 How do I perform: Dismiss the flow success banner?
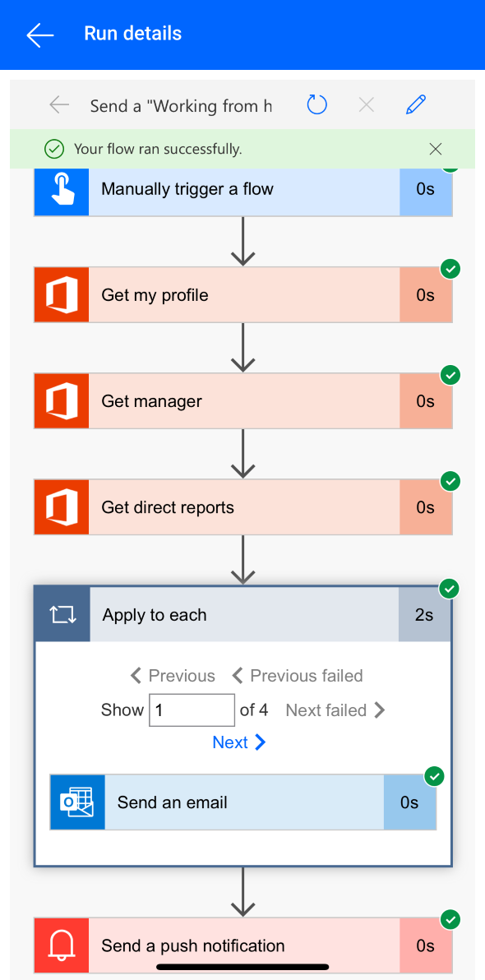[436, 149]
